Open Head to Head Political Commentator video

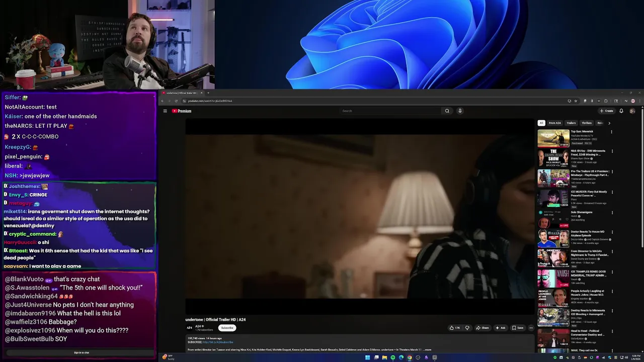click(x=553, y=337)
